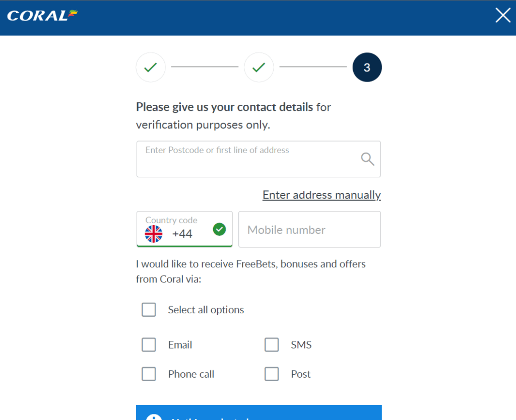Opt in to offers by Post
Viewport: 516px width, 420px height.
click(272, 374)
